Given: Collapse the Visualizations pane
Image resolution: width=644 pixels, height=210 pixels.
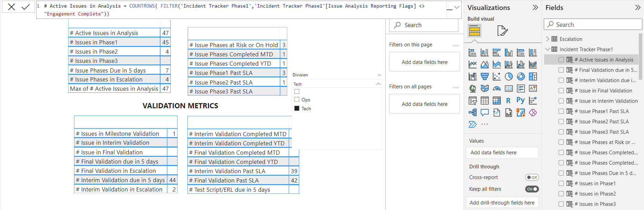Looking at the screenshot, I should pos(535,8).
